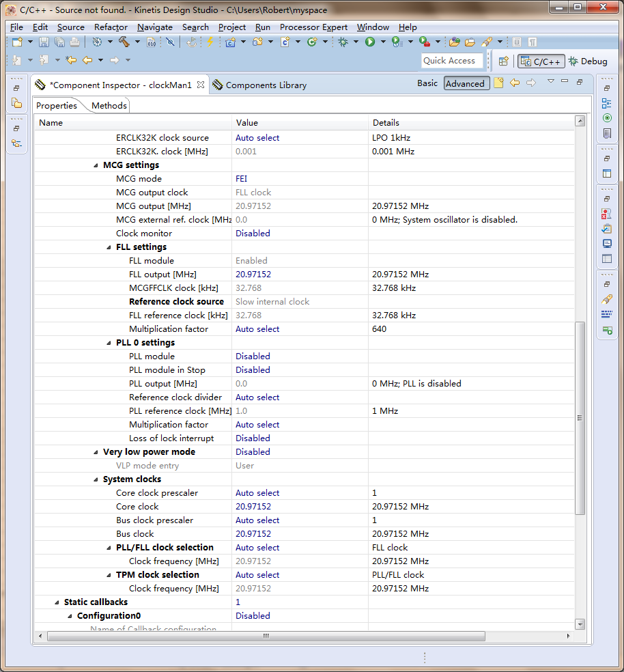Image resolution: width=624 pixels, height=672 pixels.
Task: Click the Back arrow in navigation toolbar
Action: click(x=87, y=60)
